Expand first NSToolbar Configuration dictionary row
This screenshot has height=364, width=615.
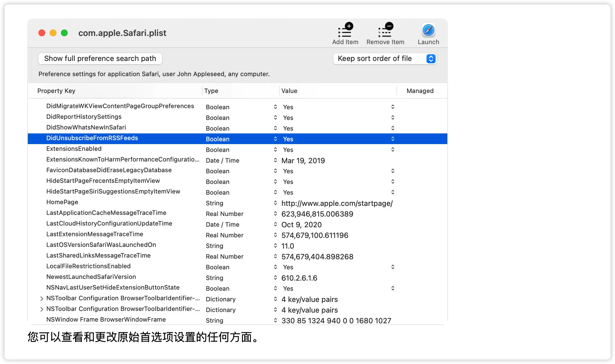[x=42, y=299]
